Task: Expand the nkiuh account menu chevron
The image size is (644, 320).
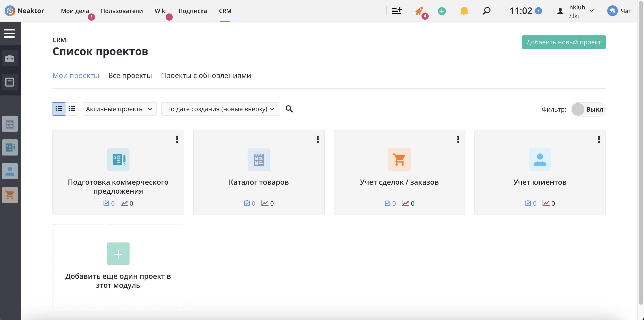Action: pyautogui.click(x=592, y=11)
